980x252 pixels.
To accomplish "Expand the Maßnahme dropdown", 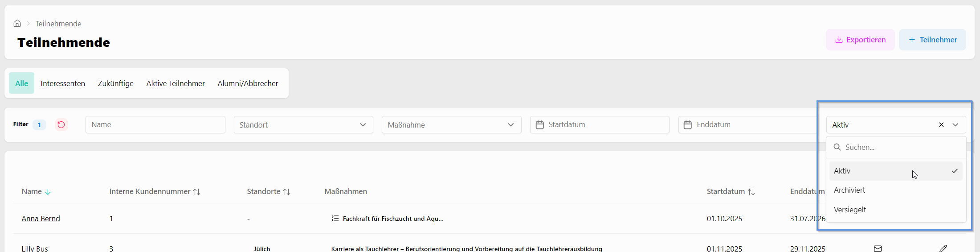I will pos(451,125).
